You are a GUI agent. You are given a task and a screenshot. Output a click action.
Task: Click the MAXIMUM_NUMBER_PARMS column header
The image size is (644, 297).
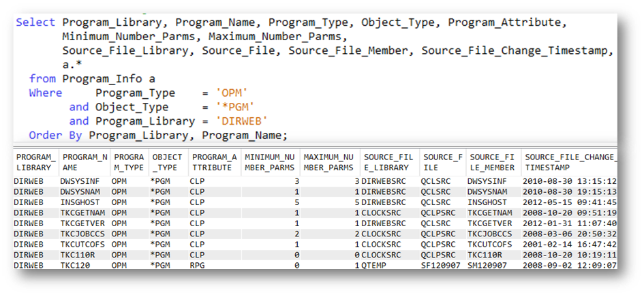pos(328,162)
